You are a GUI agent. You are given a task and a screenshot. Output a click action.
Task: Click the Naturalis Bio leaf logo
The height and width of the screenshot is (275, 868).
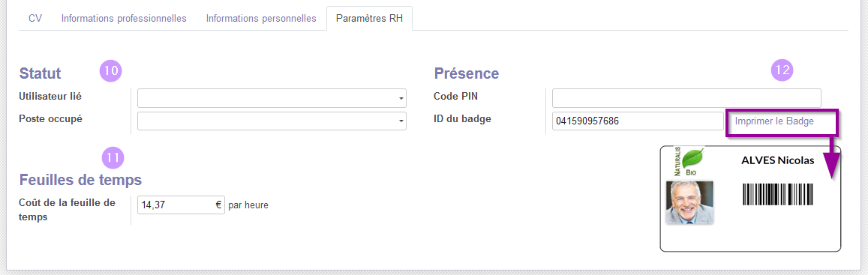click(689, 162)
